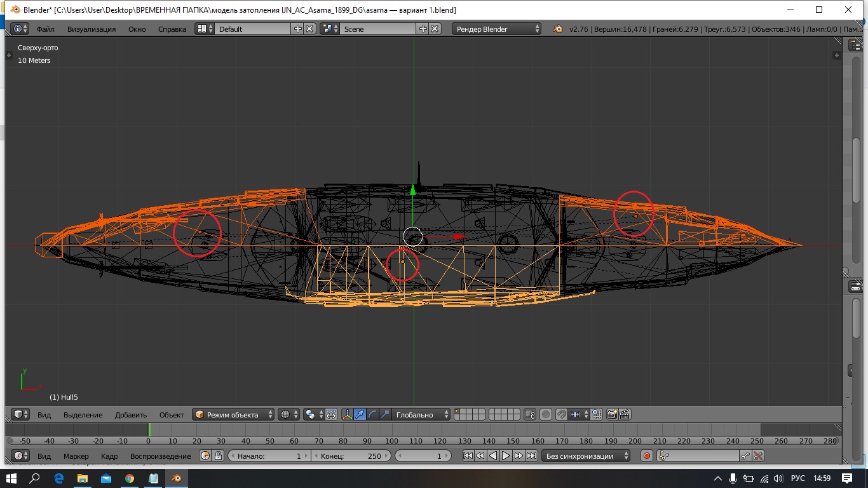Jump to the timeline's end frame
Viewport: 868px width, 488px height.
coord(532,456)
